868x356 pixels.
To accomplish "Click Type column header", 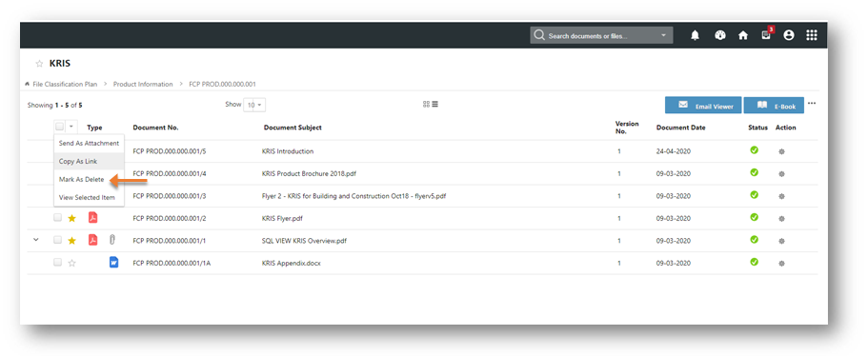I will pyautogui.click(x=94, y=128).
